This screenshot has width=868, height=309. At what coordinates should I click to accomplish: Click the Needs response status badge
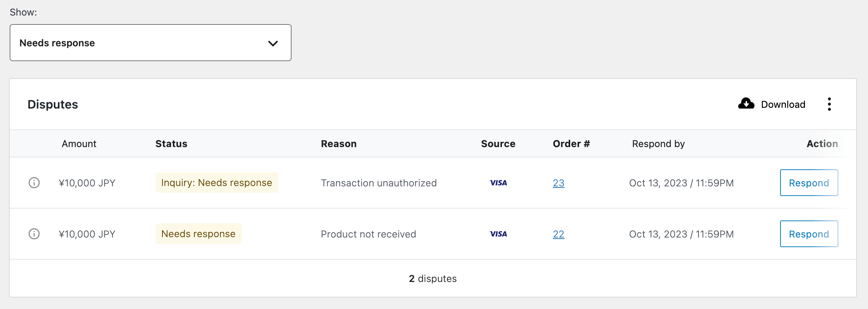coord(198,233)
